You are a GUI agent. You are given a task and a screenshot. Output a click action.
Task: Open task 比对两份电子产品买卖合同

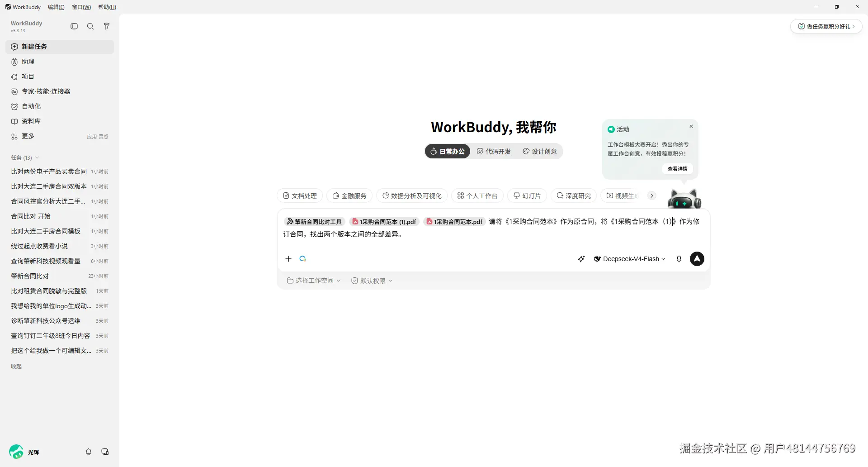[60, 172]
